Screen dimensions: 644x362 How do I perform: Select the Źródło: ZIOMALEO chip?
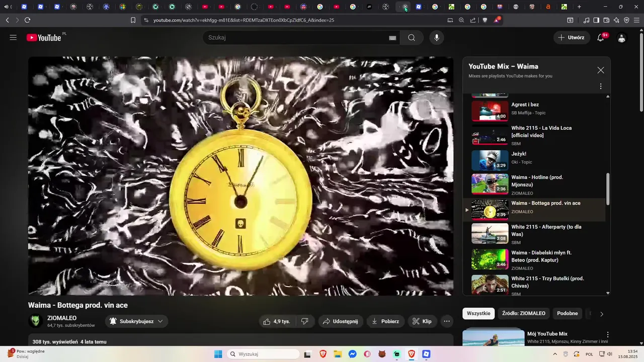pyautogui.click(x=524, y=313)
